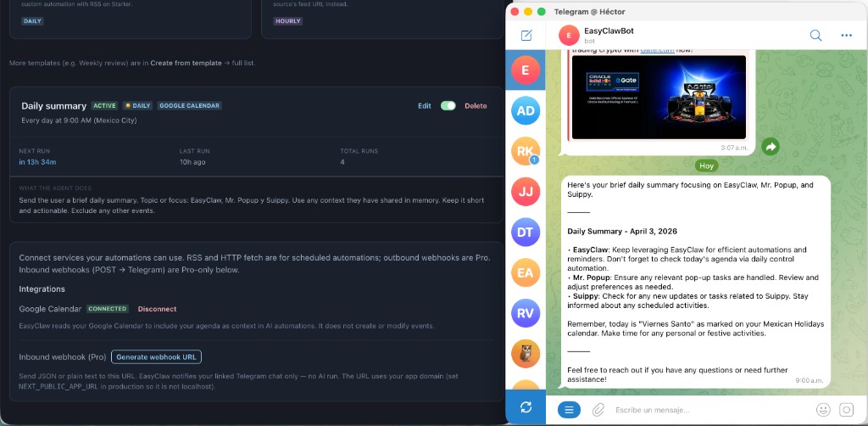The image size is (868, 426).
Task: Click the Daily summary automation title
Action: [x=53, y=106]
